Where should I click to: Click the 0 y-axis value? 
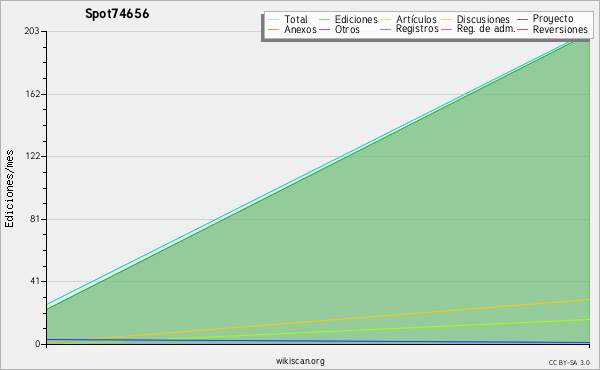(x=38, y=344)
